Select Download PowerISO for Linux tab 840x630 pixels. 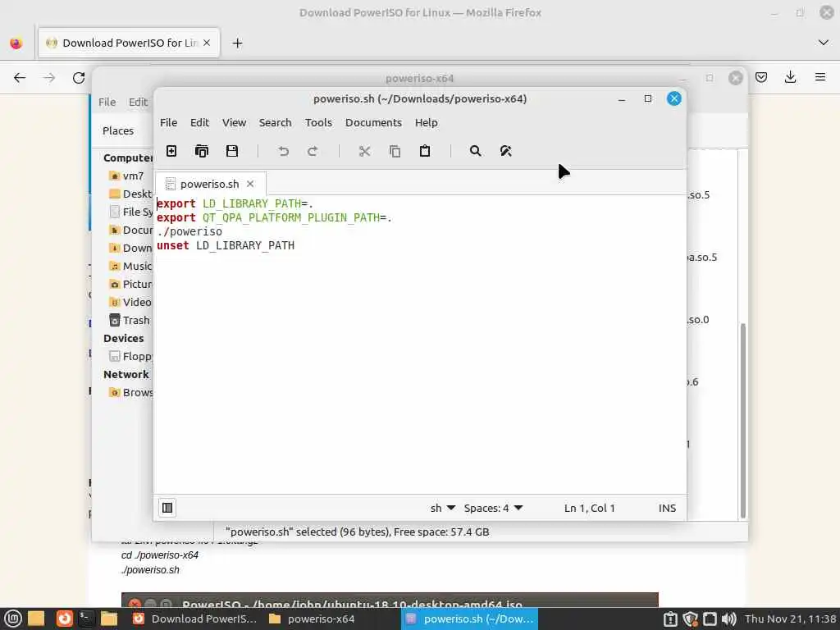point(129,43)
